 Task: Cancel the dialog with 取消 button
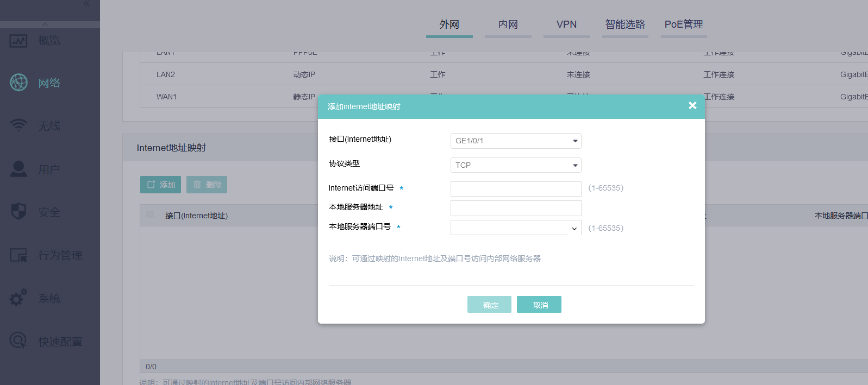539,305
